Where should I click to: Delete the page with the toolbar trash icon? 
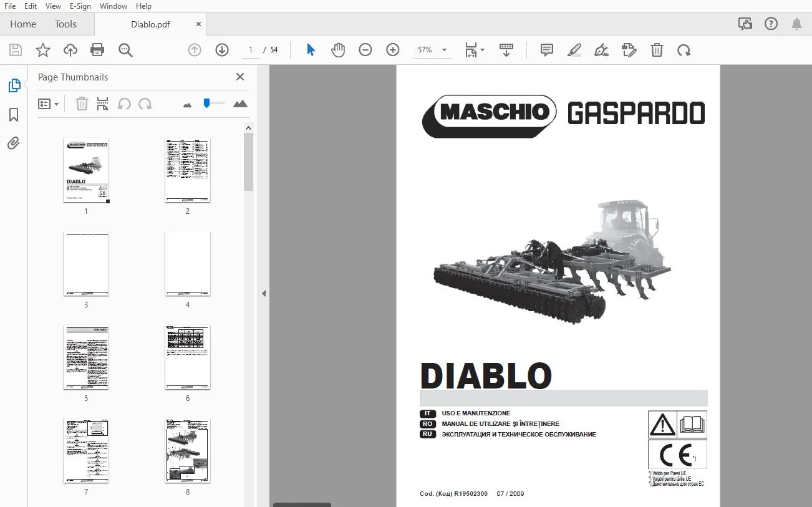[x=657, y=50]
